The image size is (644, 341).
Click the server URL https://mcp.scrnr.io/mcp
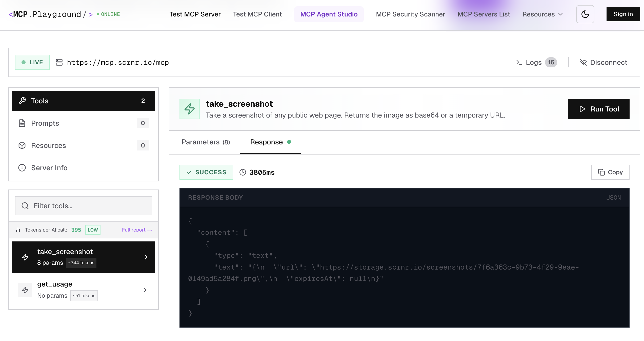point(118,62)
